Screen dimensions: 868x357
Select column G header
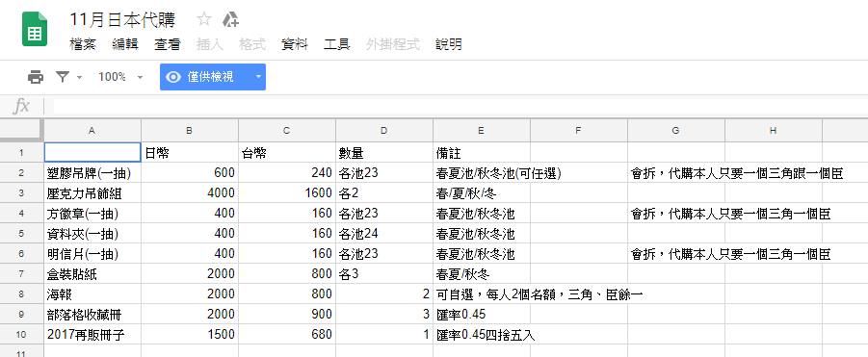click(x=676, y=131)
